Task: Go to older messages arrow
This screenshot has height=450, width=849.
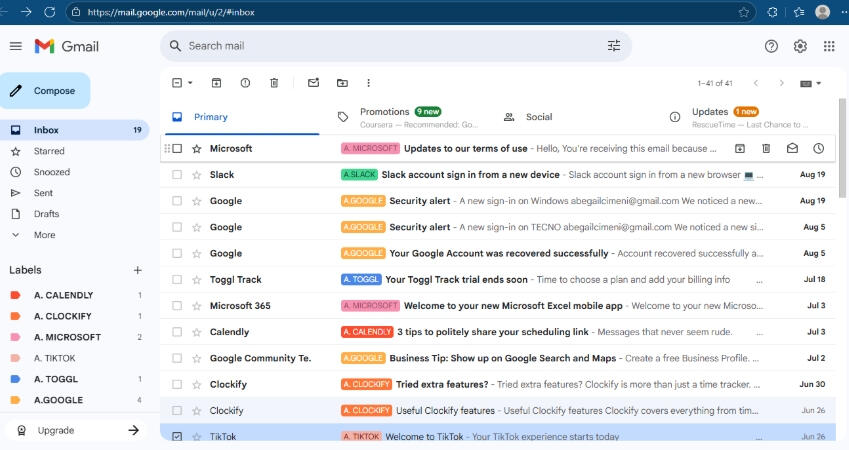Action: (781, 83)
